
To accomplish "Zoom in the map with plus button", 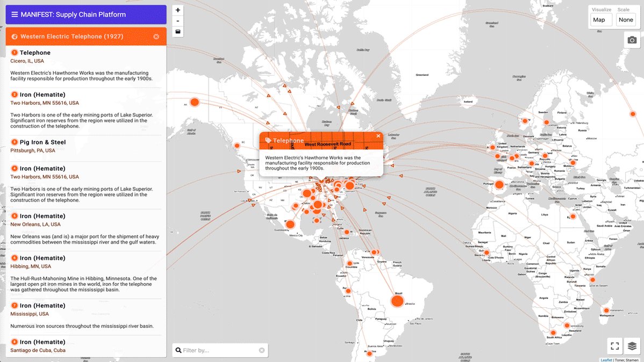I will (x=178, y=10).
